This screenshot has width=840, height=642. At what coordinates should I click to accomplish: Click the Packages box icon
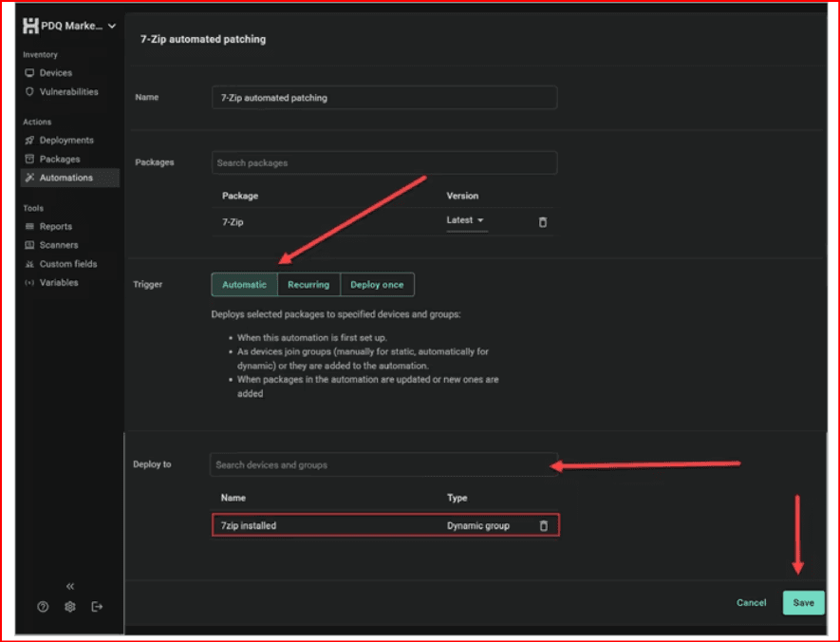coord(29,160)
